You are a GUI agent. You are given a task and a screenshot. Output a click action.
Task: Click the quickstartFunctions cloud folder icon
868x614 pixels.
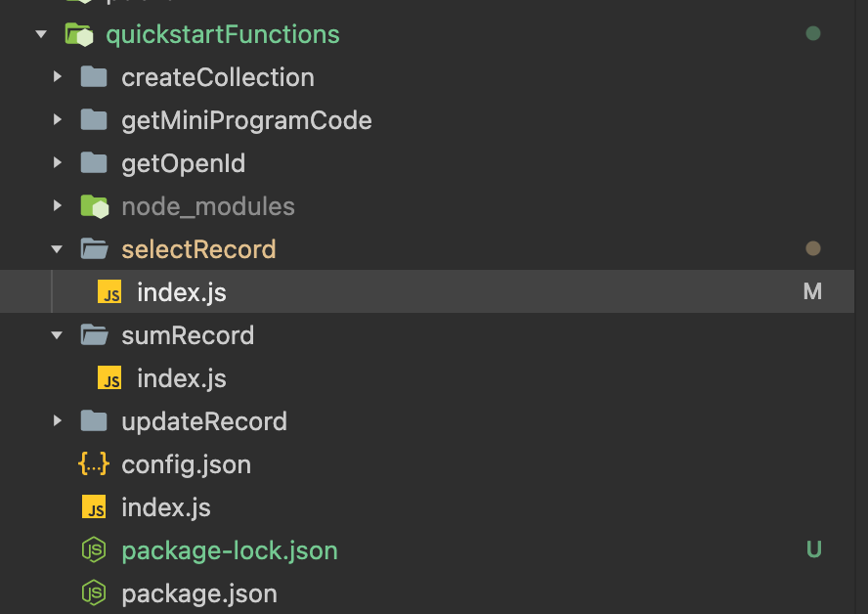[x=79, y=35]
